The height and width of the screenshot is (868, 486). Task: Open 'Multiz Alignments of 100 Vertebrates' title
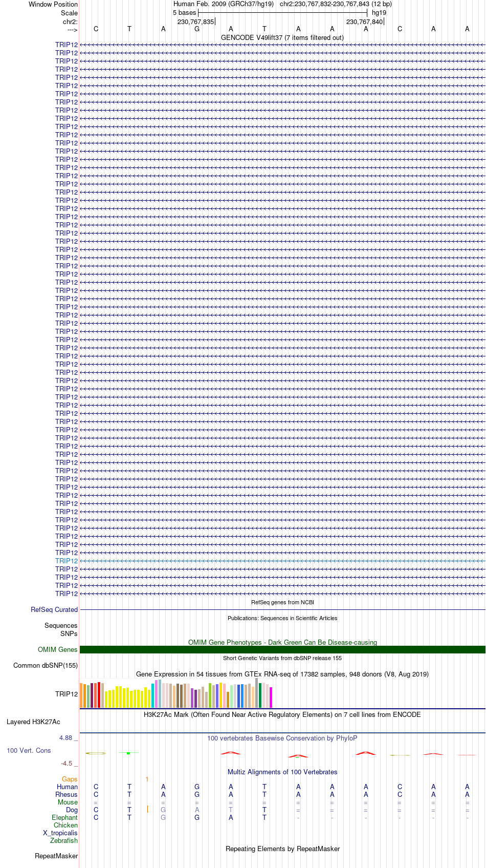click(282, 772)
